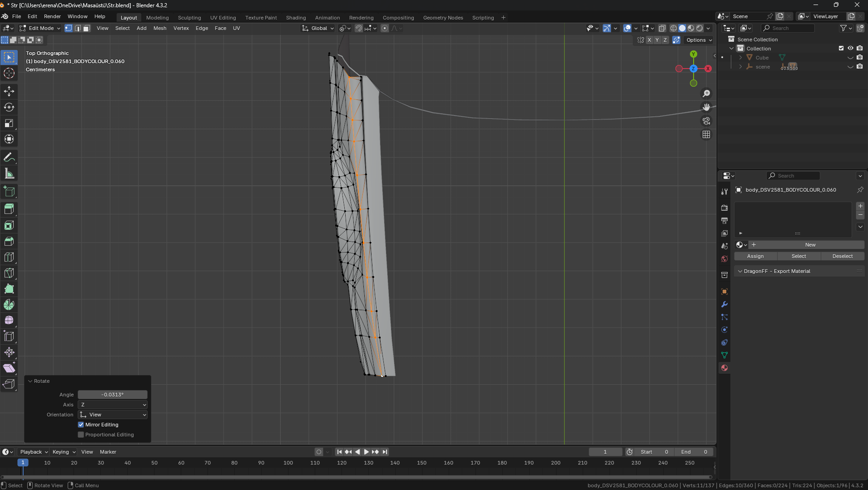Select the Measure ruler tool
Image resolution: width=868 pixels, height=490 pixels.
[9, 173]
